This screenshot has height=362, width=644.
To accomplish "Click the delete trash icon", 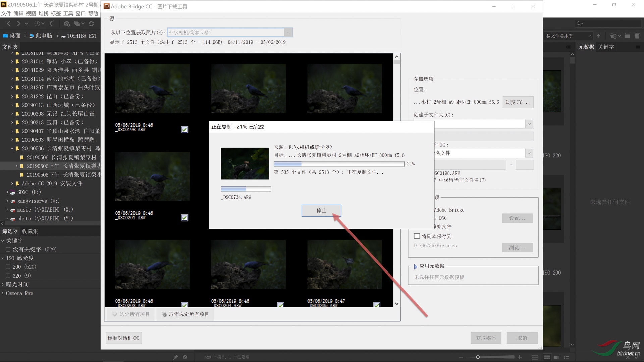I will [637, 36].
